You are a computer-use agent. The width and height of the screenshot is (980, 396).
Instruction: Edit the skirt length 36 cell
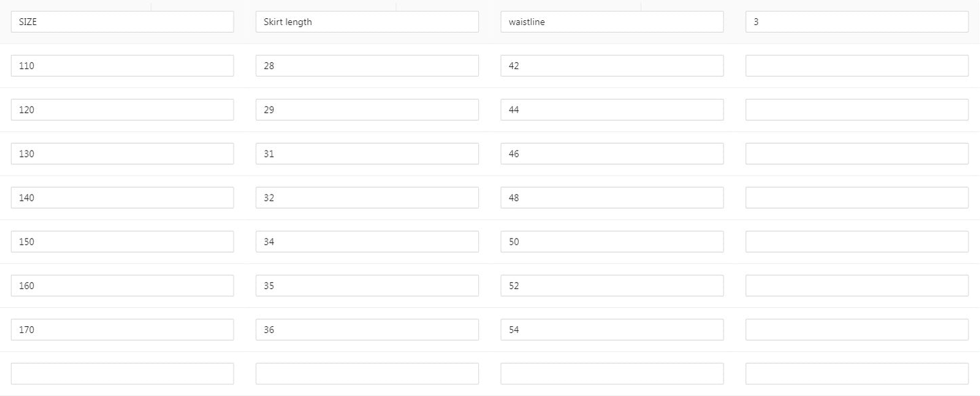(367, 330)
